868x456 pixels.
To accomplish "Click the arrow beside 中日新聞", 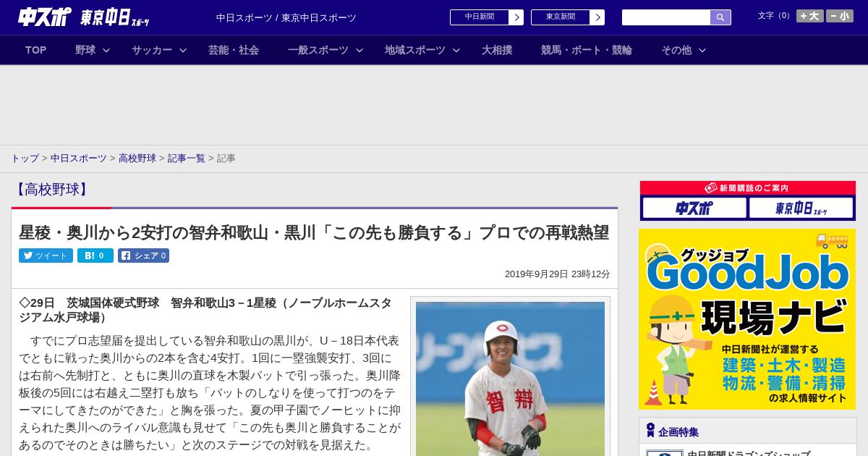I will coord(516,17).
